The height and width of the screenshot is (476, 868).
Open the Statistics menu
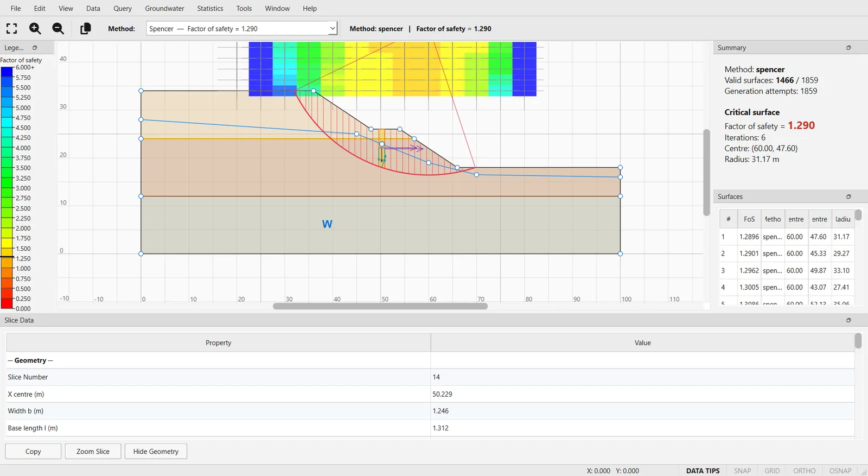210,8
